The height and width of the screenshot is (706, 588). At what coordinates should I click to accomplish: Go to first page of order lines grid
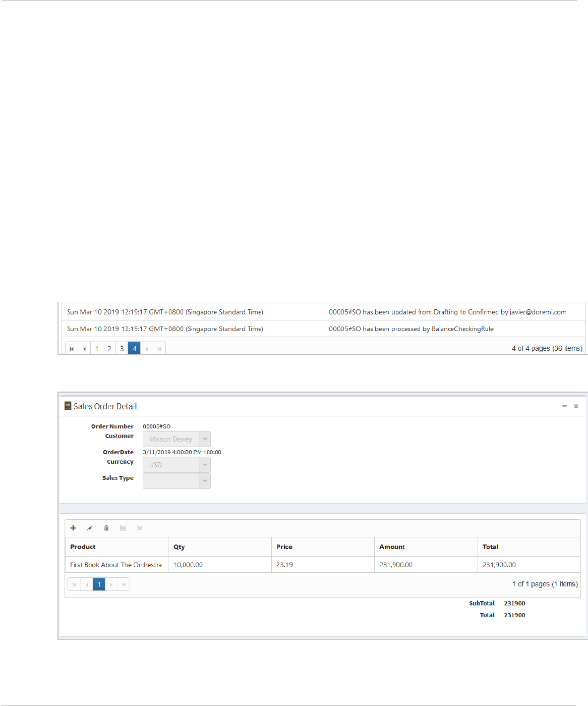click(x=74, y=584)
